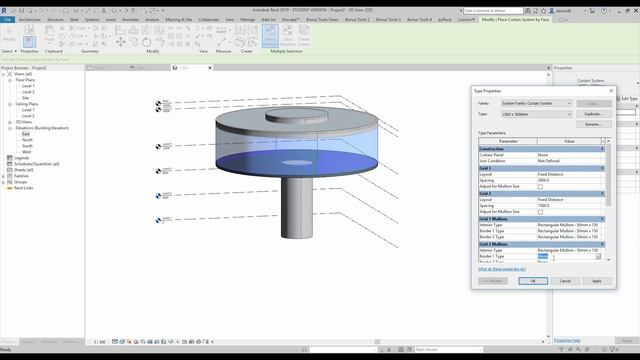The image size is (640, 360).
Task: Click the Revit Links browser item
Action: pyautogui.click(x=23, y=188)
